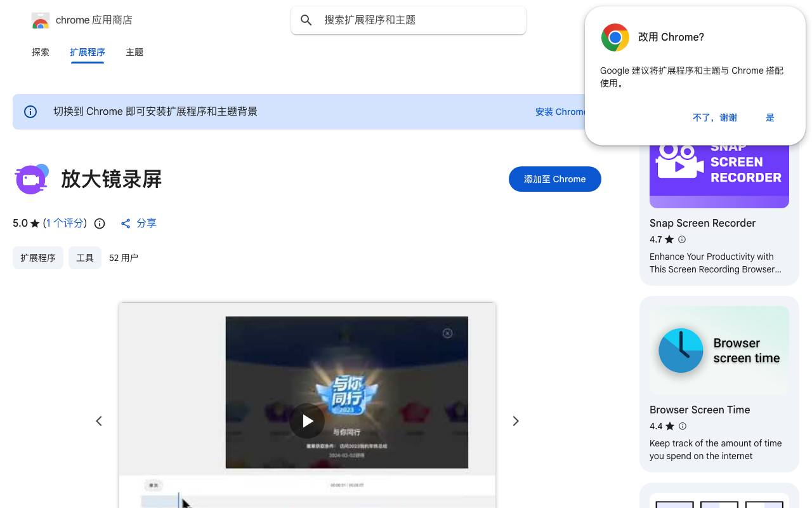Open the 安装 Chrome link
This screenshot has width=812, height=508.
[560, 112]
